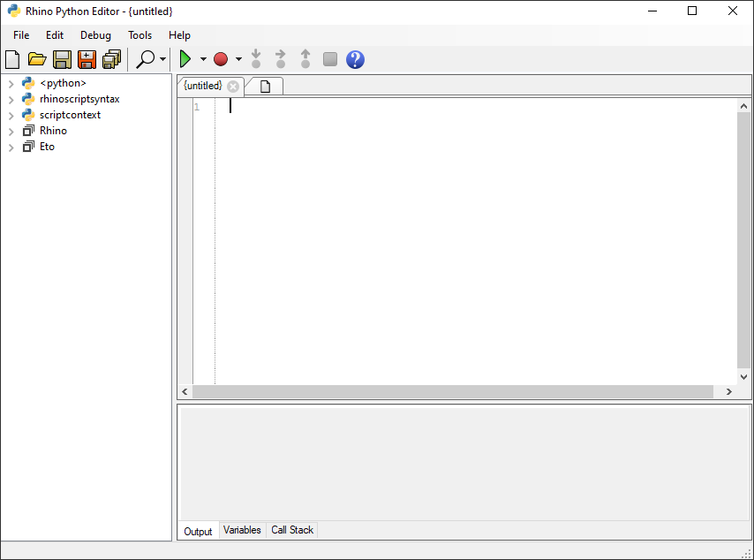754x560 pixels.
Task: Click the horizontal scrollbar left arrow
Action: pyautogui.click(x=185, y=391)
